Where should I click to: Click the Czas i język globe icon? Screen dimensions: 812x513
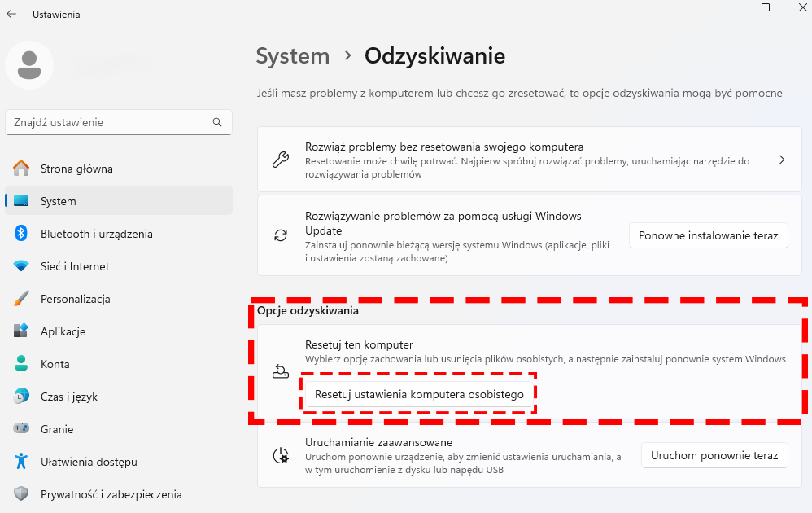coord(21,396)
